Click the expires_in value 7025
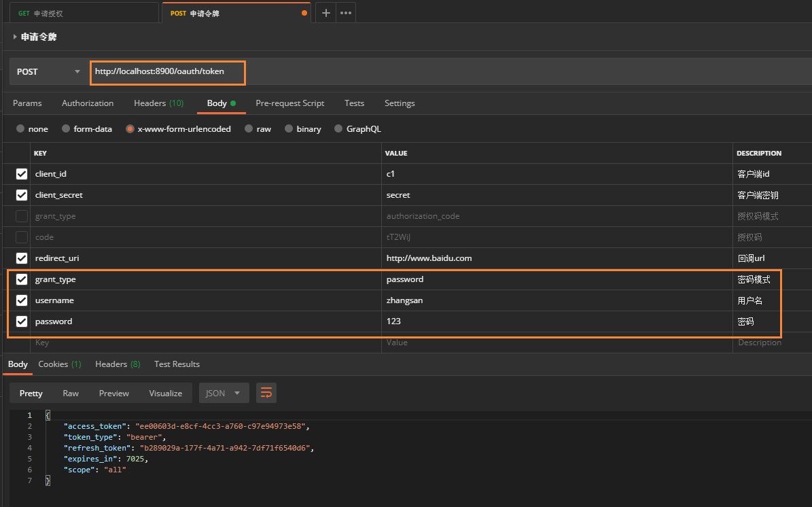The height and width of the screenshot is (507, 812). pyautogui.click(x=135, y=459)
